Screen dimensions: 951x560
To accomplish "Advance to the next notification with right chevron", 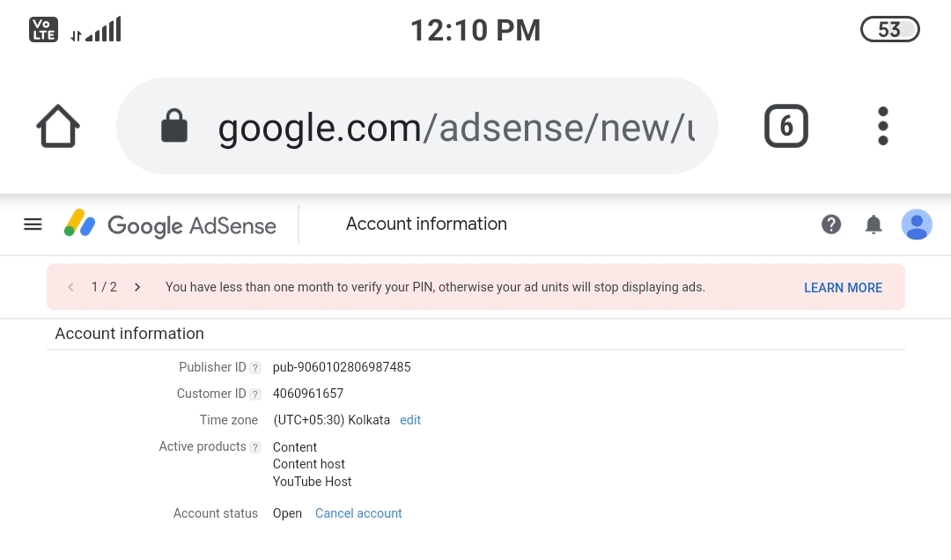I will tap(137, 287).
